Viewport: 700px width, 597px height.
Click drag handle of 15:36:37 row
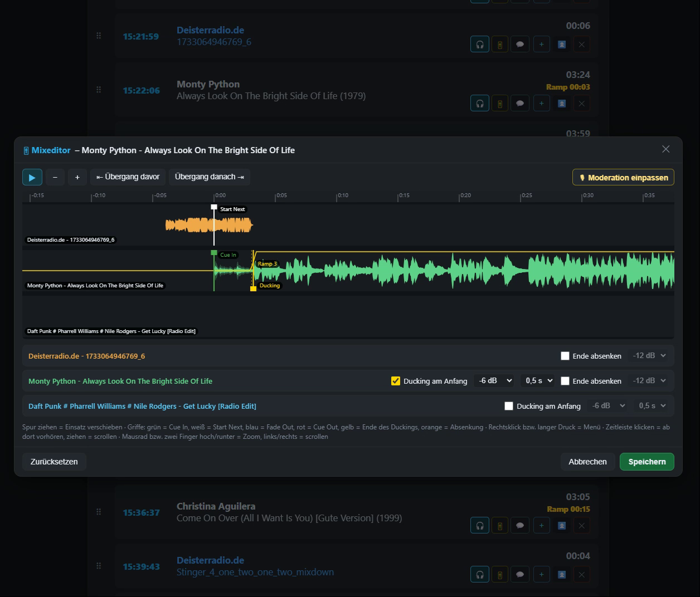pos(99,512)
